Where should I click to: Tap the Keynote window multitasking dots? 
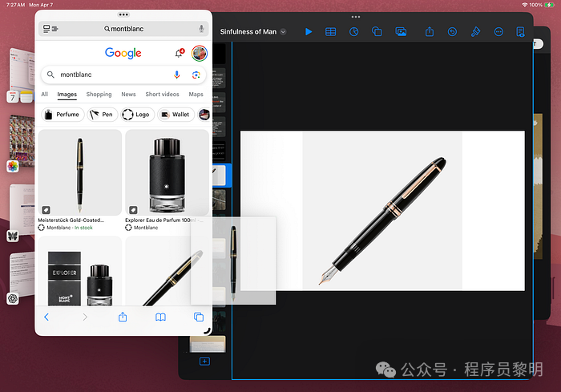(x=356, y=17)
